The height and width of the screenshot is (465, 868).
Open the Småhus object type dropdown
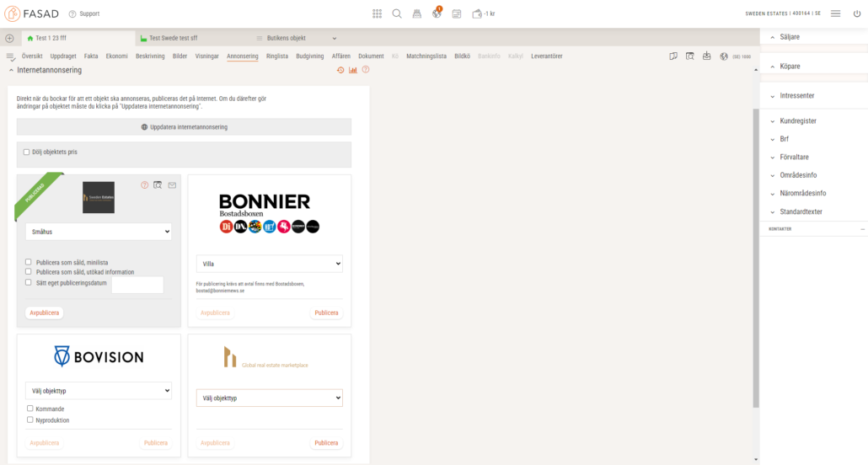point(99,232)
